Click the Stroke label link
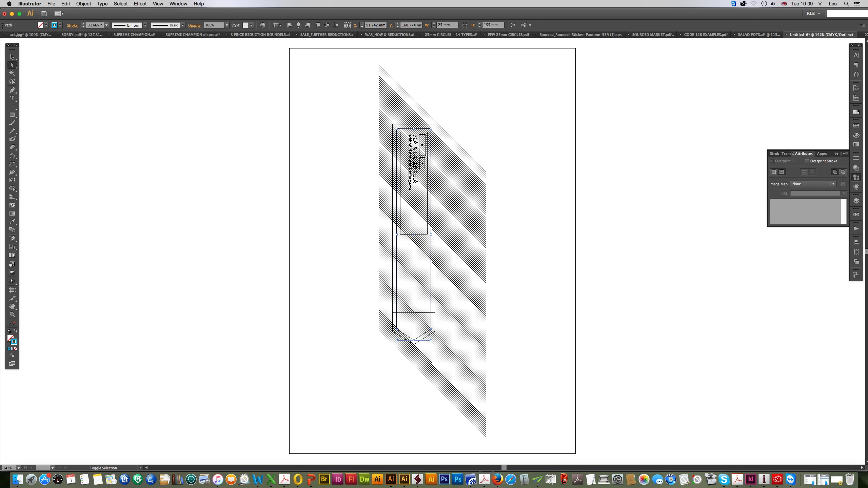This screenshot has height=488, width=868. point(73,25)
